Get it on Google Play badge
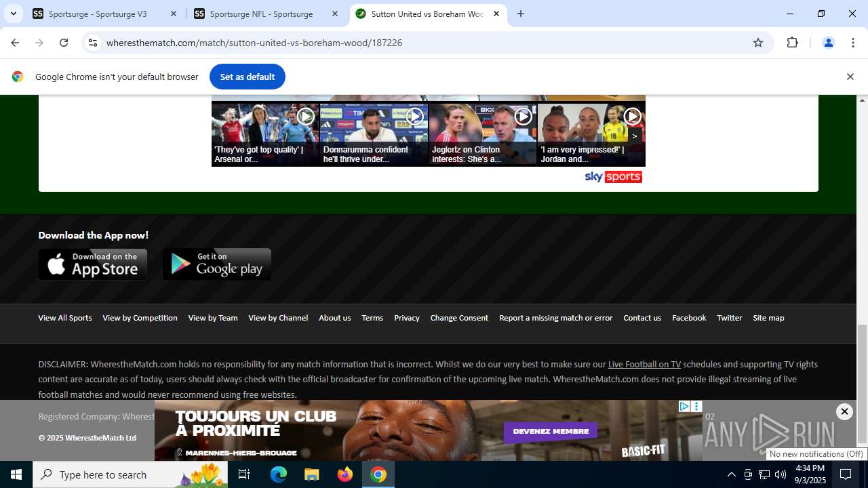 coord(217,264)
